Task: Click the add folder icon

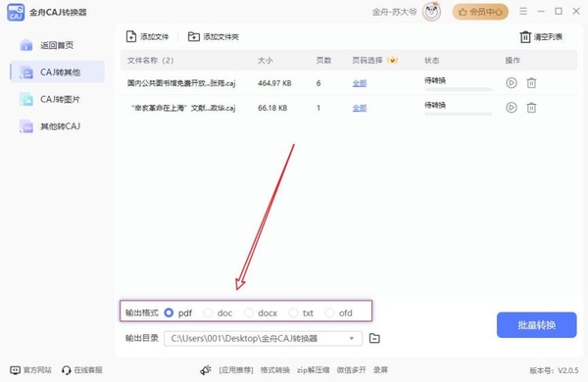Action: 193,36
